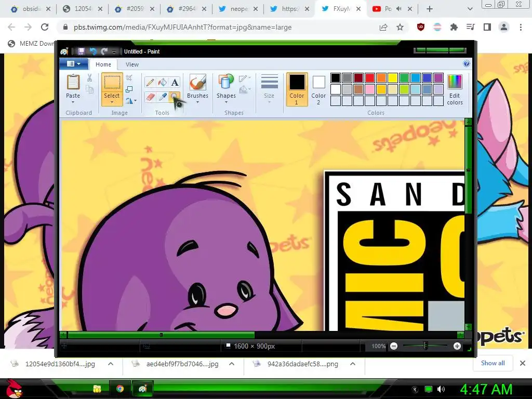
Task: Select the Color picker eyedropper tool
Action: 163,97
